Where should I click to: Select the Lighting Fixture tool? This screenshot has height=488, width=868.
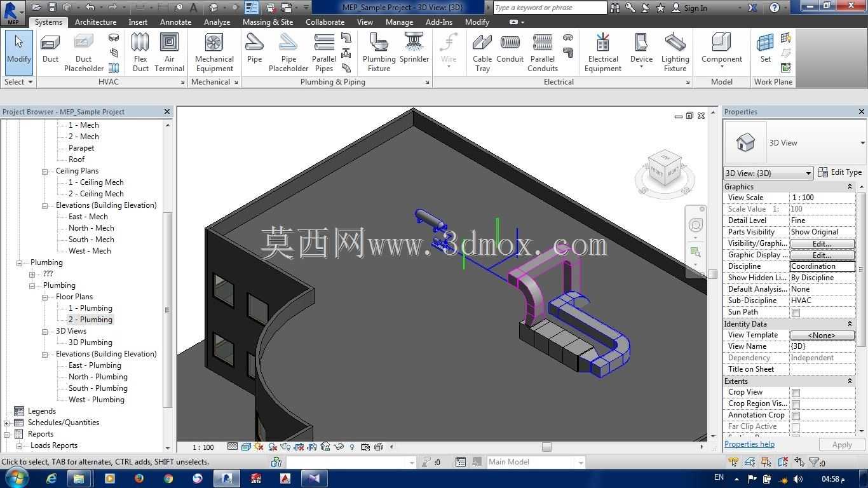[x=675, y=53]
